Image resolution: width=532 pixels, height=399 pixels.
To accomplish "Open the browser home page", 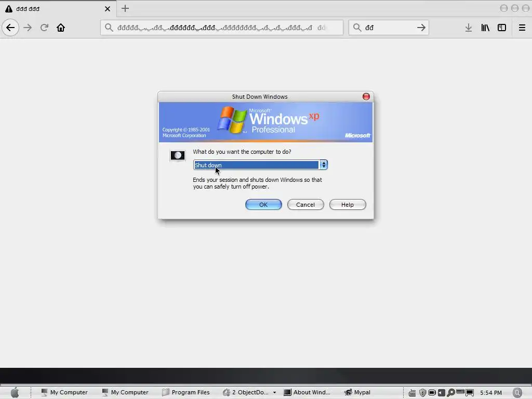I will coord(61,28).
